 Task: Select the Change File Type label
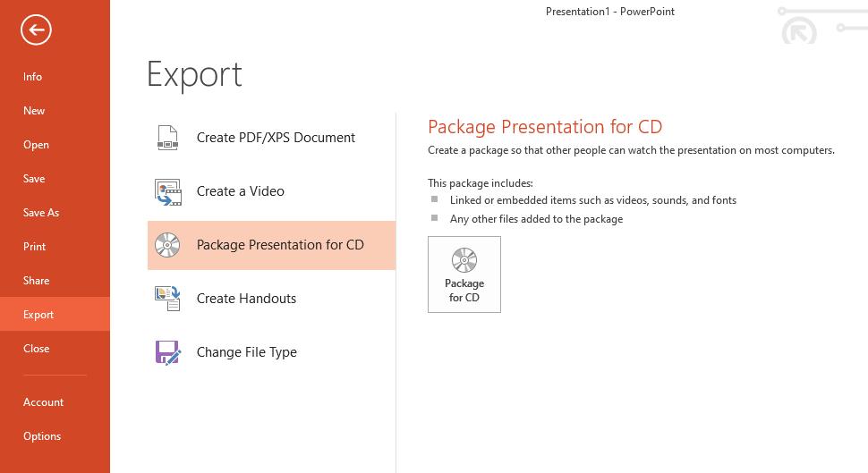tap(247, 352)
